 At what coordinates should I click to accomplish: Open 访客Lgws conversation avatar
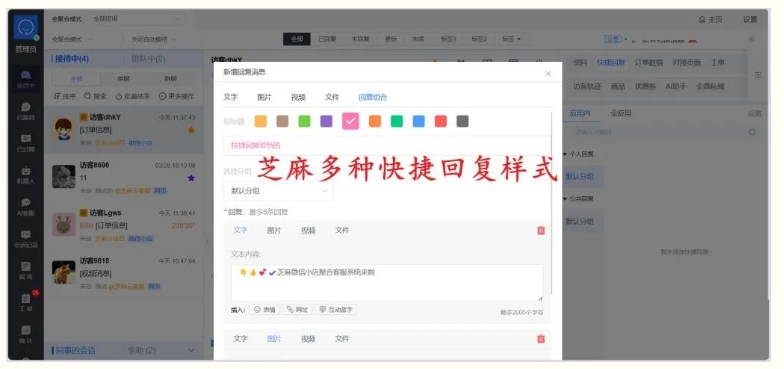pyautogui.click(x=64, y=224)
